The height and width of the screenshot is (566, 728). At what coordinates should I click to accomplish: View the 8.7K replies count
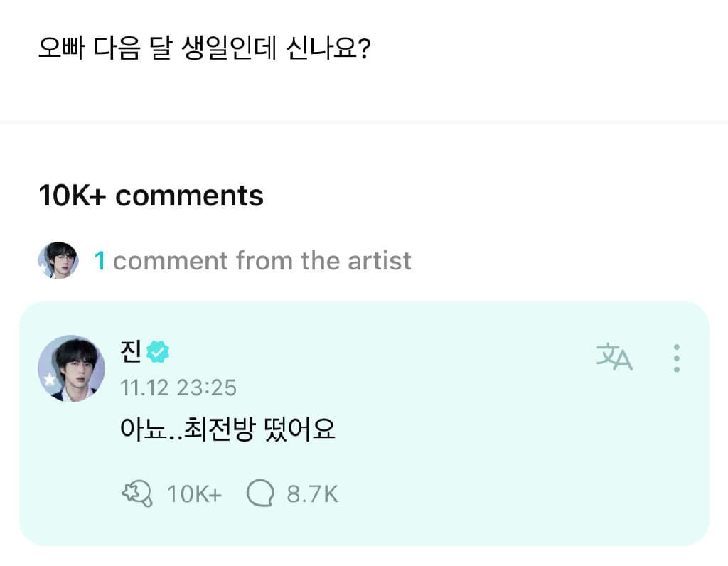(x=312, y=493)
